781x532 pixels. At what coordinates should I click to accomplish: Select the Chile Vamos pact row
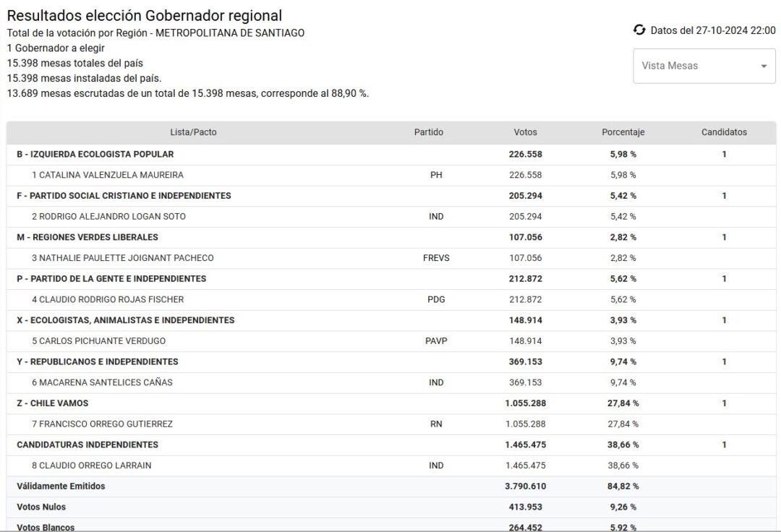[52, 403]
